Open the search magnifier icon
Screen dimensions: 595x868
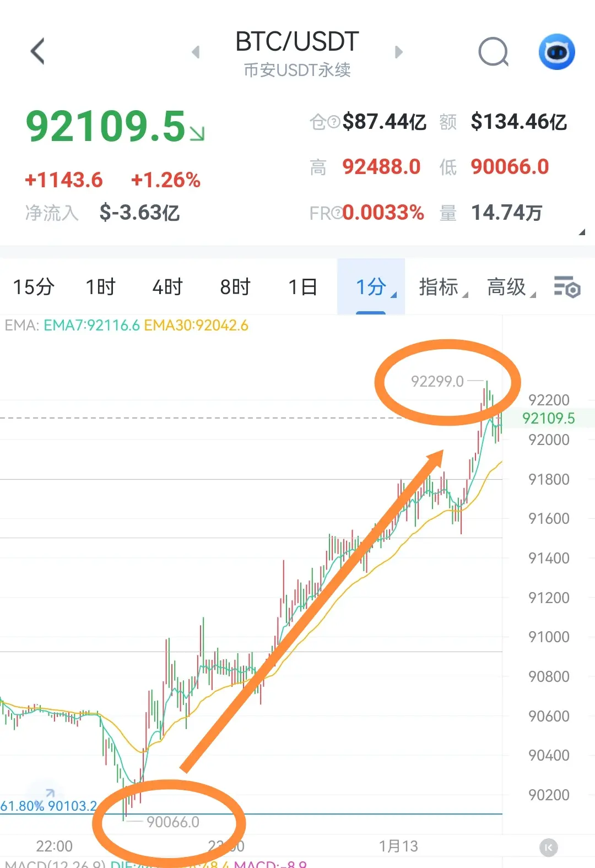[x=493, y=52]
